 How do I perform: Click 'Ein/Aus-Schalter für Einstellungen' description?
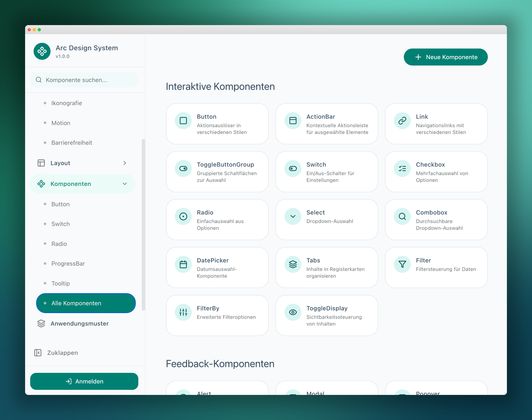[x=330, y=177]
